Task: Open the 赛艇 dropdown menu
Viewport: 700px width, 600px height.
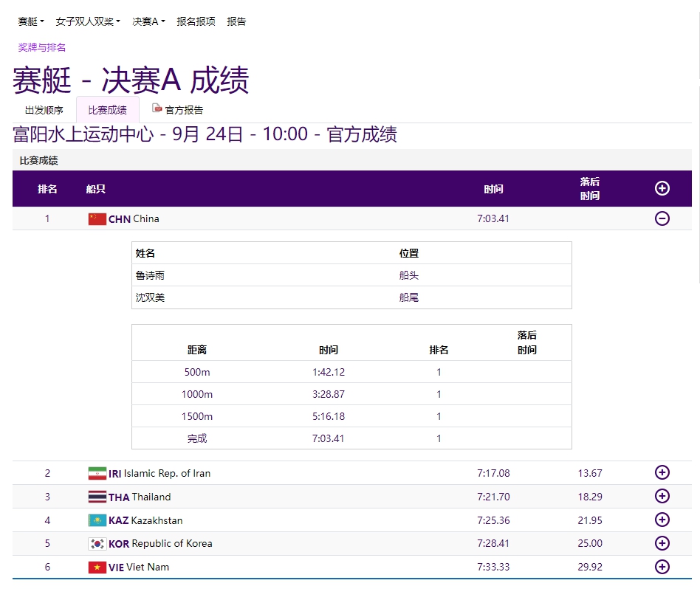Action: pyautogui.click(x=30, y=21)
